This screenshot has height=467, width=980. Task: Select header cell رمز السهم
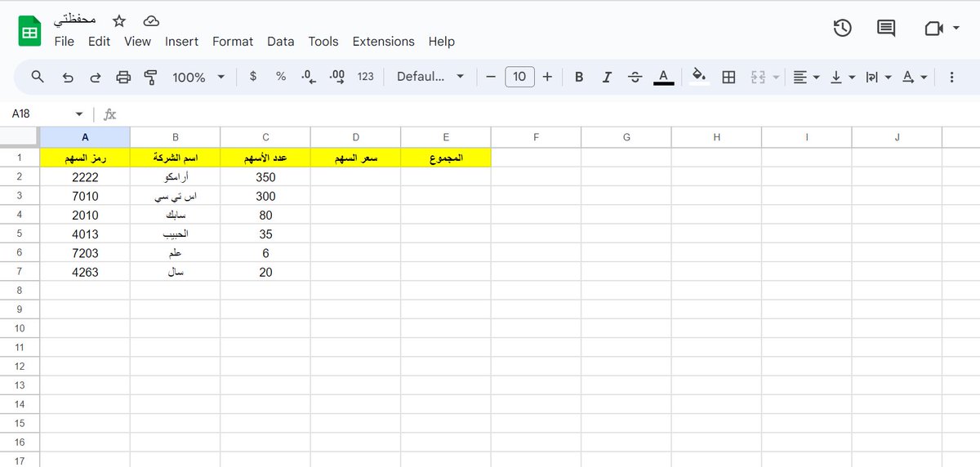(85, 158)
